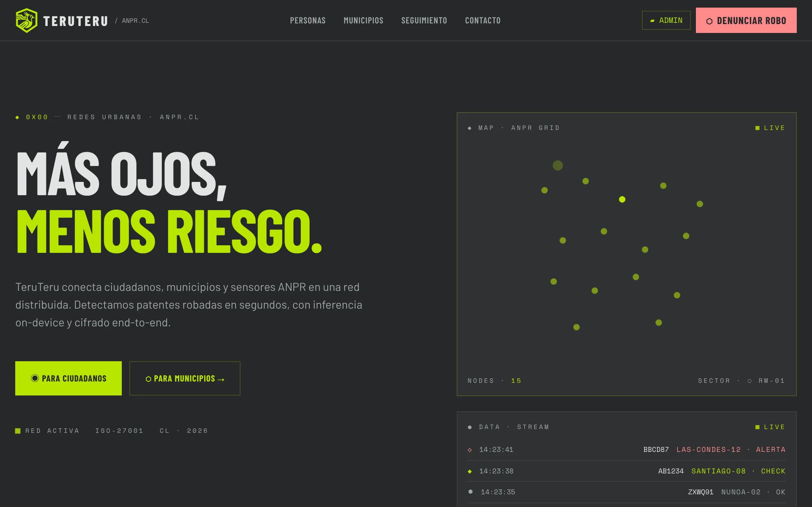
Task: Click the Para Ciudadanos button
Action: (69, 378)
